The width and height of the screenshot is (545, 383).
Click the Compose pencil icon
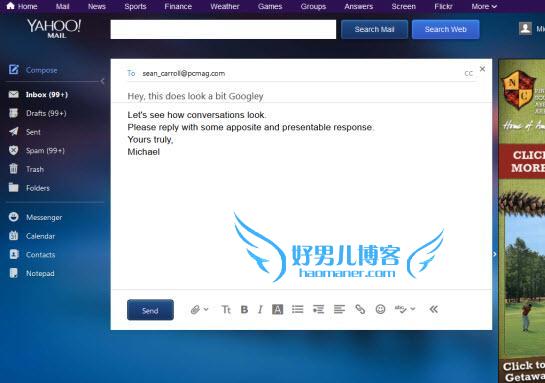pyautogui.click(x=14, y=70)
